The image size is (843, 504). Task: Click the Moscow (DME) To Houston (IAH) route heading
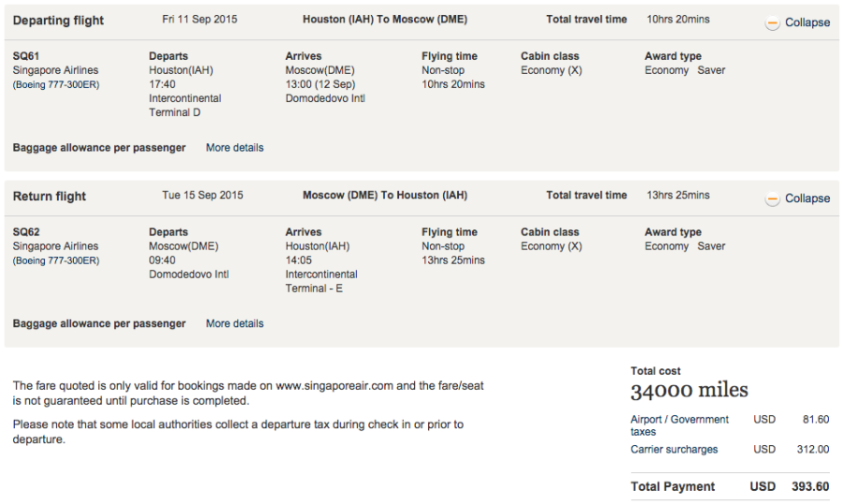pyautogui.click(x=385, y=196)
